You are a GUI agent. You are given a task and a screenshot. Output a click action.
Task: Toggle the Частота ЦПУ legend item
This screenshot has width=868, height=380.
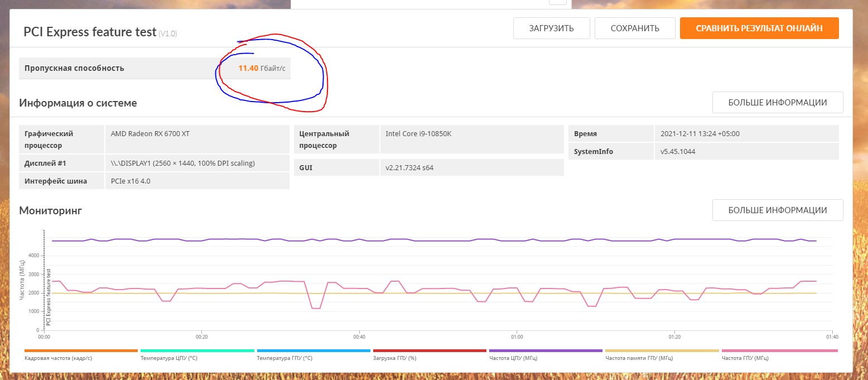(546, 355)
